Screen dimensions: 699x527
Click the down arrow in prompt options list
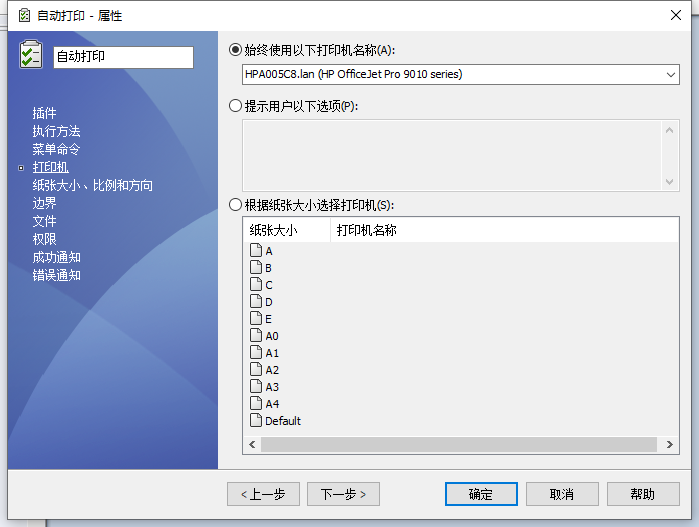[669, 181]
